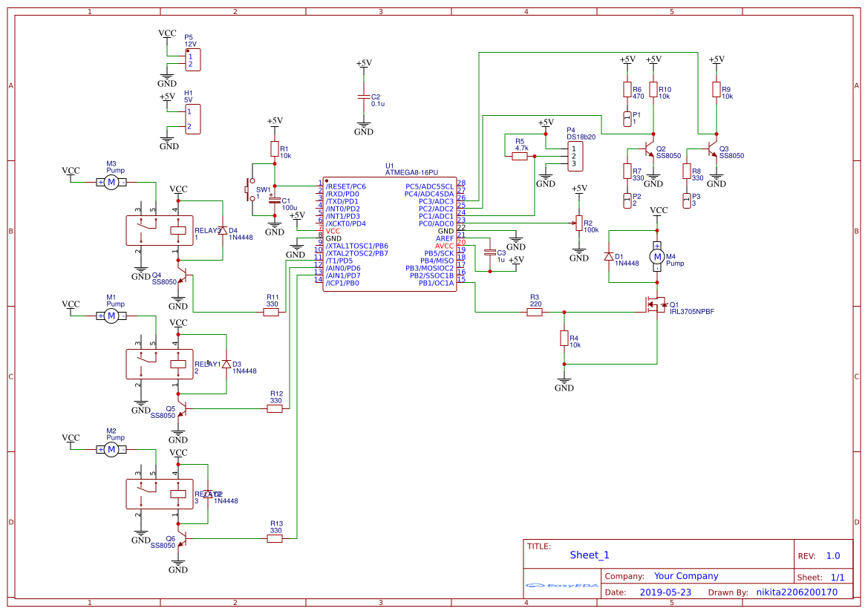The width and height of the screenshot is (868, 614).
Task: Select the ATMEGA8-16PU chip U1
Action: (390, 234)
